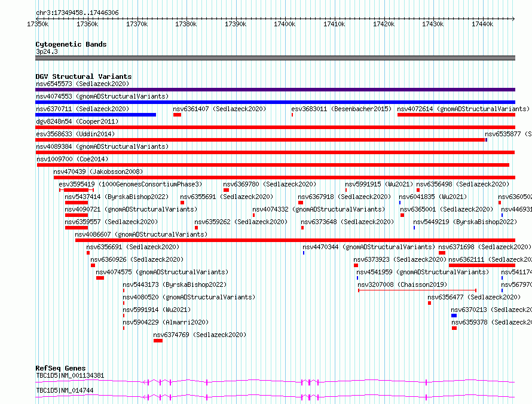The image size is (532, 404).
Task: Click the Cytogenetic Bands track title
Action: point(71,44)
